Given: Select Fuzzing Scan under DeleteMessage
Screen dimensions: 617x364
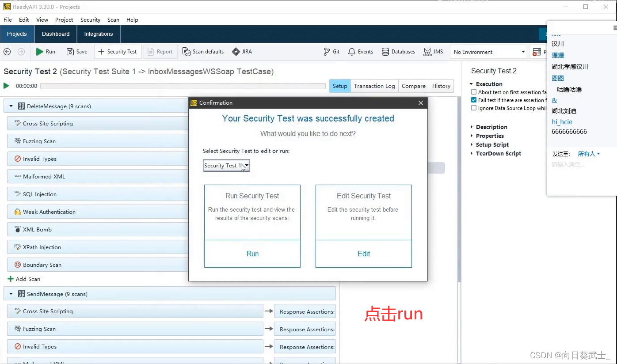Looking at the screenshot, I should pos(98,141).
